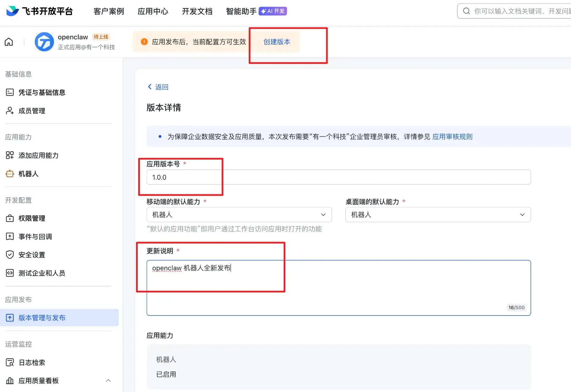
Task: Open the 移动端的默认能力 dropdown
Action: (x=239, y=215)
